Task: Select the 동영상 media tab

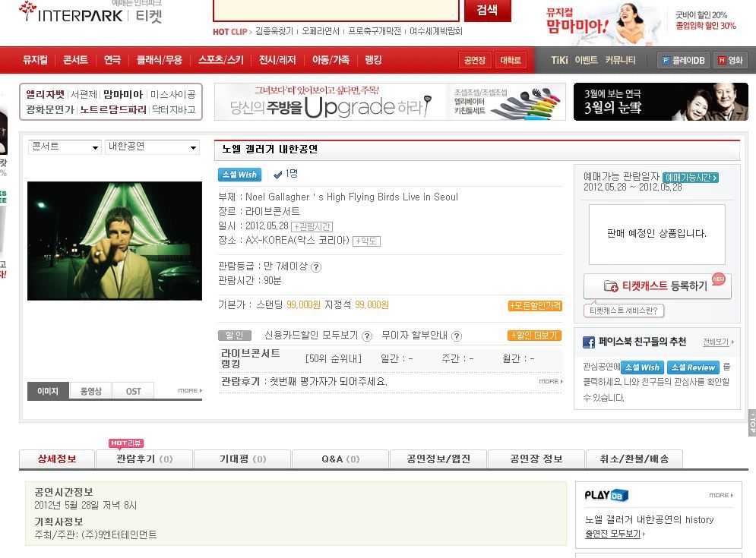Action: (90, 391)
